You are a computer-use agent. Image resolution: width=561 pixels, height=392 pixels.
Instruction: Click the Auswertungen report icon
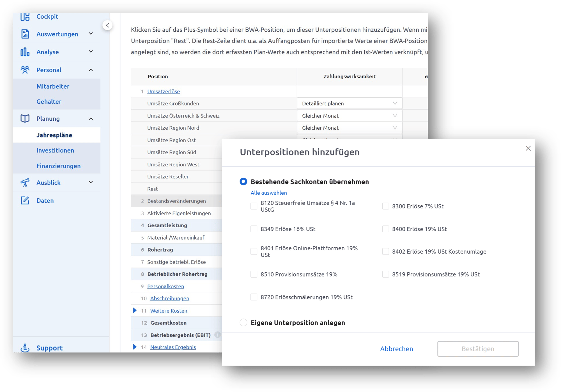tap(25, 34)
